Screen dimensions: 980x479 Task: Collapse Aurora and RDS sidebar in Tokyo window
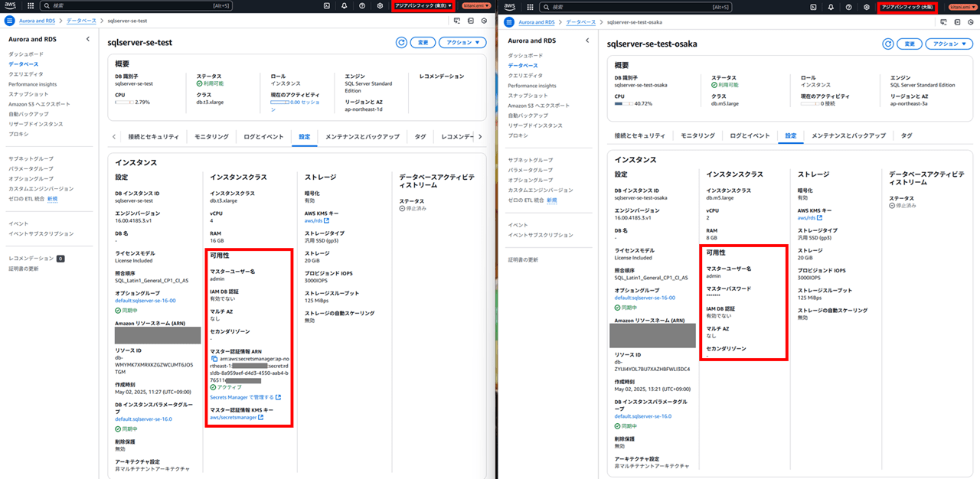pyautogui.click(x=87, y=39)
